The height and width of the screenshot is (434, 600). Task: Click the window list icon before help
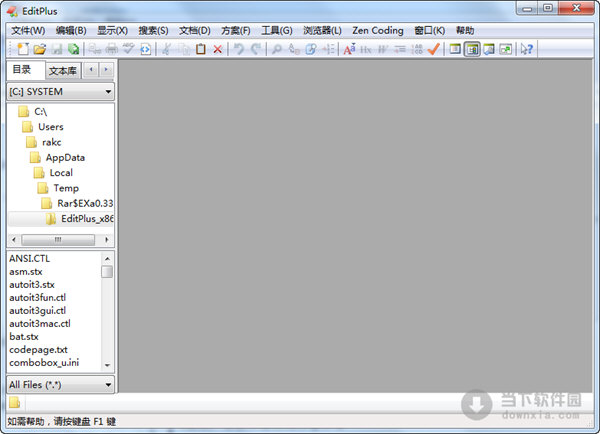[x=505, y=49]
